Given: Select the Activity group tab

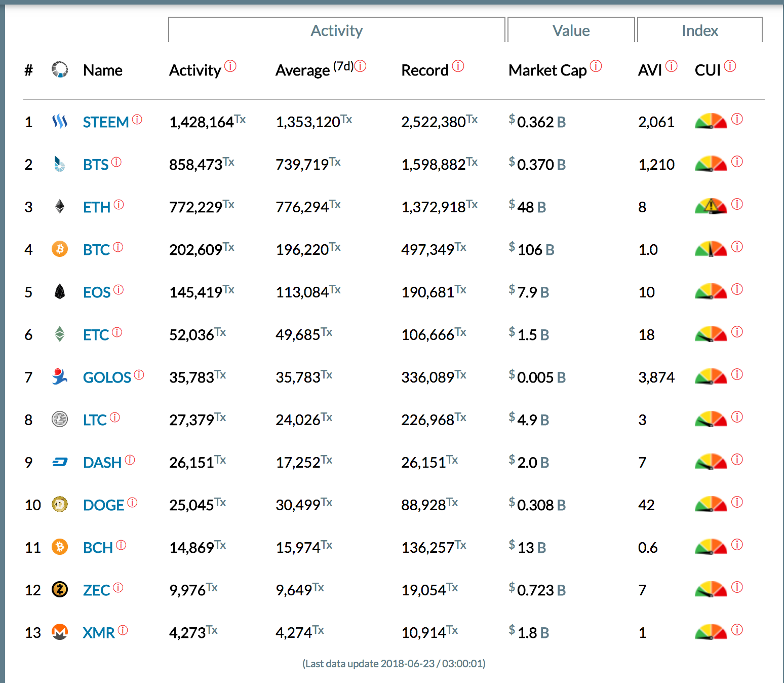Looking at the screenshot, I should [337, 30].
